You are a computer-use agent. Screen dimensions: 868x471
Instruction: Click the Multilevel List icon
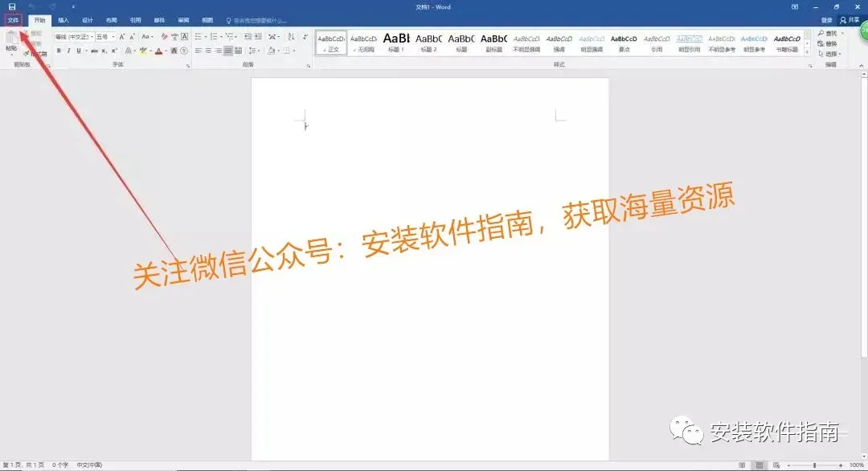[229, 36]
